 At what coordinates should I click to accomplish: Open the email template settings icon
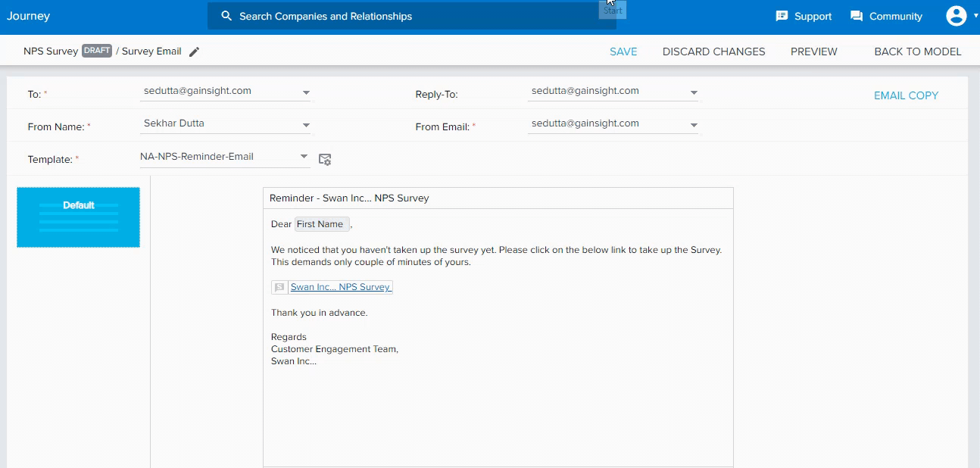[325, 159]
